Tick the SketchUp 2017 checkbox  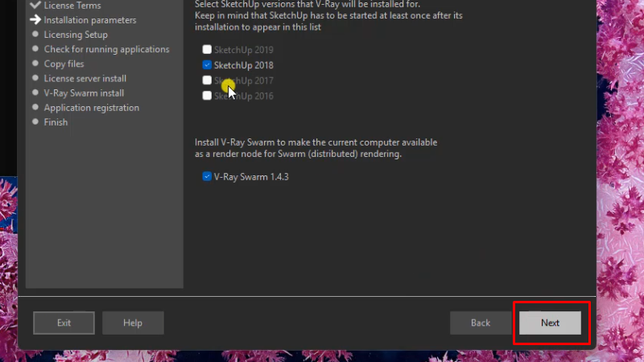(207, 80)
